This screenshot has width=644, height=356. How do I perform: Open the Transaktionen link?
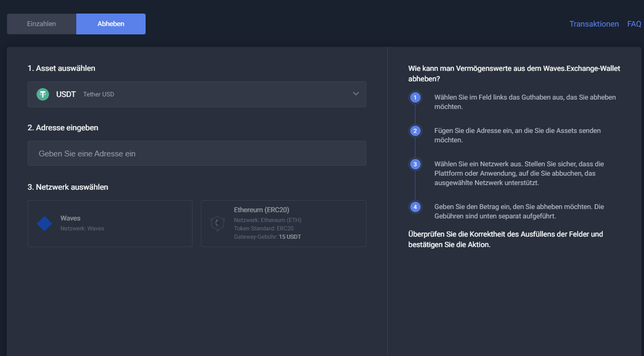click(594, 24)
